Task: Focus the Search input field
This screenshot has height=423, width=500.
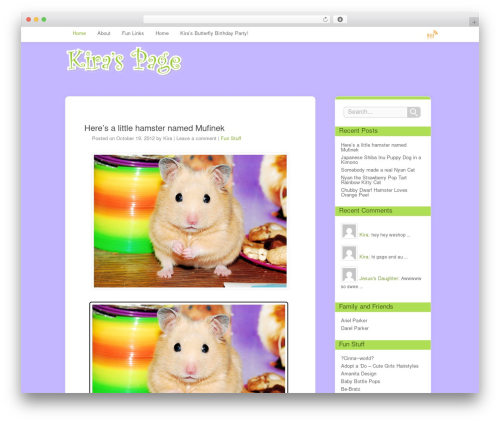Action: 375,112
